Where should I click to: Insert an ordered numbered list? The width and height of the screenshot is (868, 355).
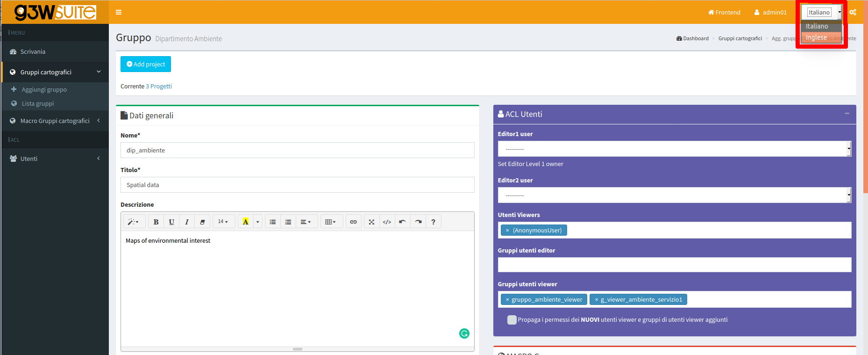tap(288, 222)
